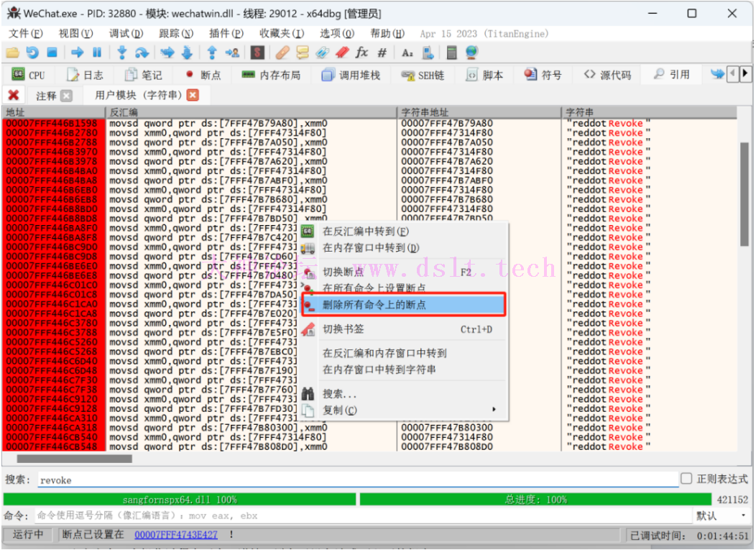Click the A₂ font toolbar icon

pos(407,52)
